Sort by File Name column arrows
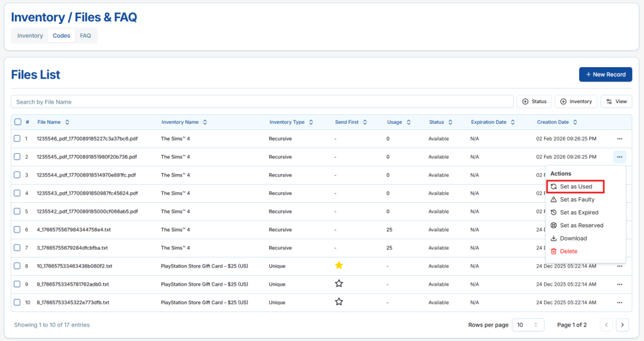The width and height of the screenshot is (644, 341). click(67, 122)
